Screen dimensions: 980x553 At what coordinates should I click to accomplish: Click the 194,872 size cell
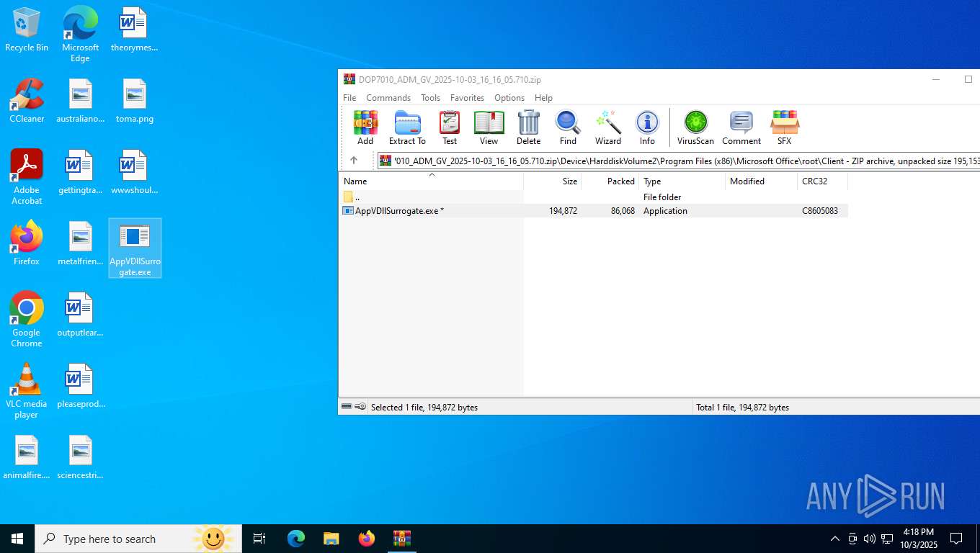pos(563,211)
